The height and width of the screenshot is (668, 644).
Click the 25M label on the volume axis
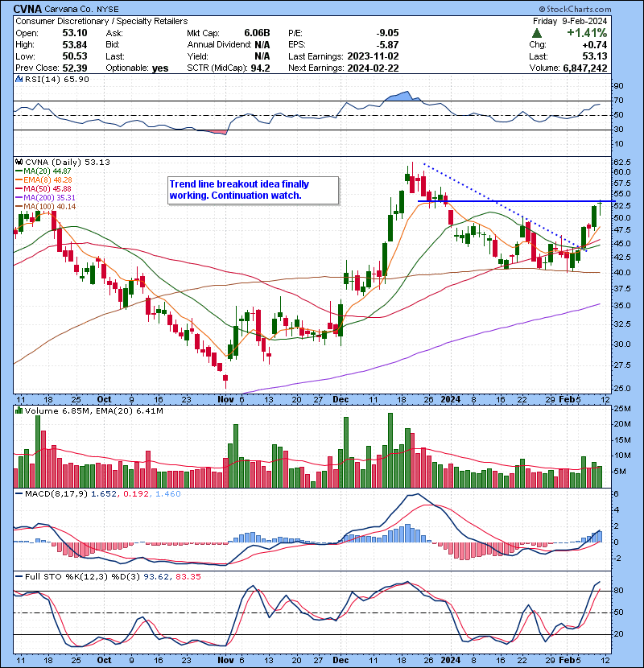(622, 409)
